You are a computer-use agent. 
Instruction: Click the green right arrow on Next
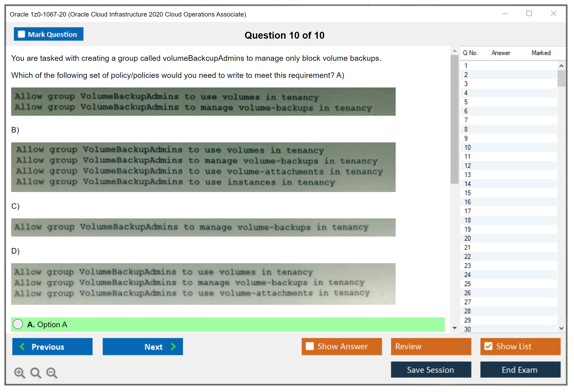tap(173, 346)
